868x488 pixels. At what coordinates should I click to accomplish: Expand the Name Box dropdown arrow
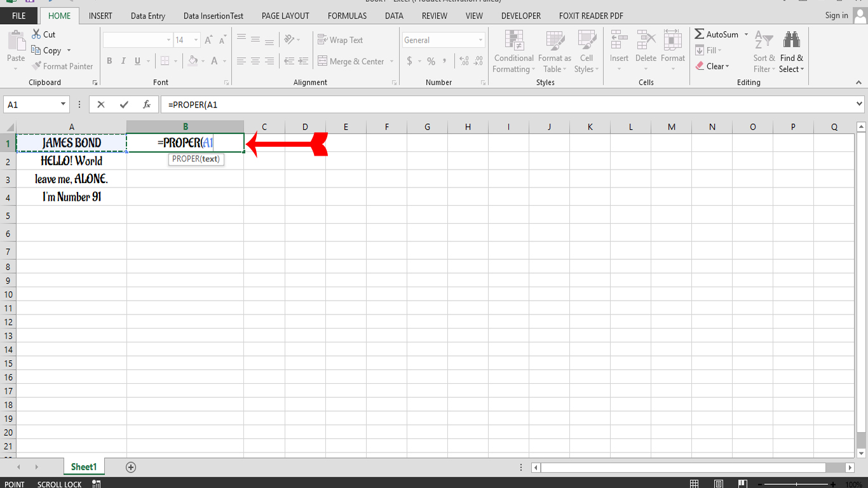[64, 104]
